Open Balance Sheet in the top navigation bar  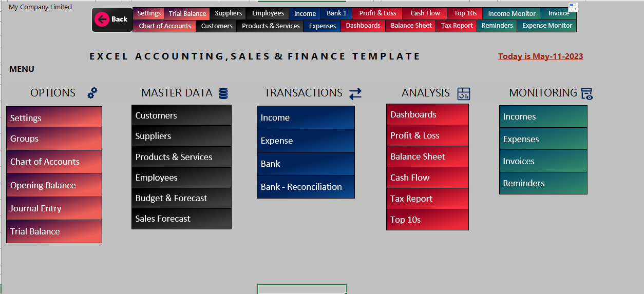[x=411, y=26]
